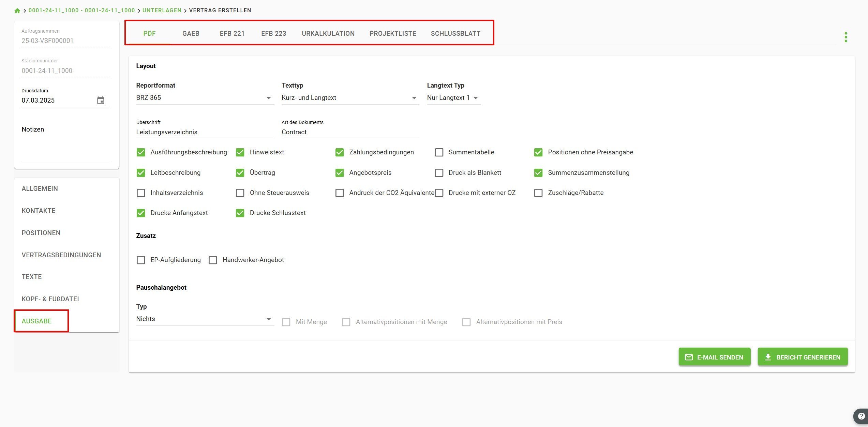
Task: Open the Druckdatum calendar picker
Action: click(101, 100)
